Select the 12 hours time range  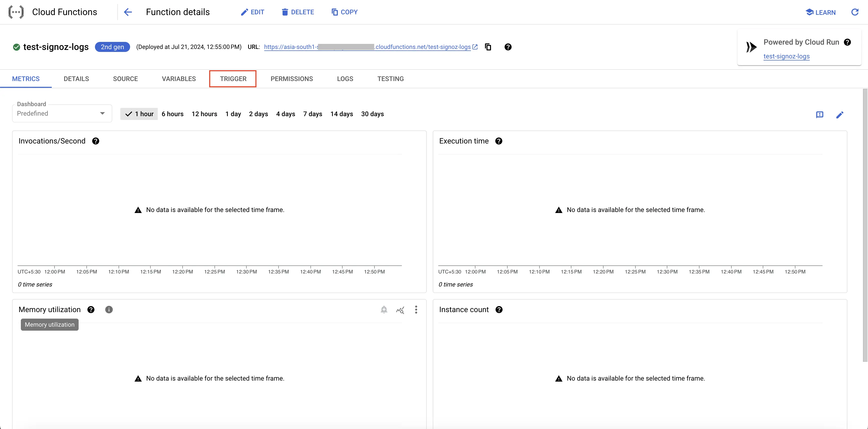[204, 114]
